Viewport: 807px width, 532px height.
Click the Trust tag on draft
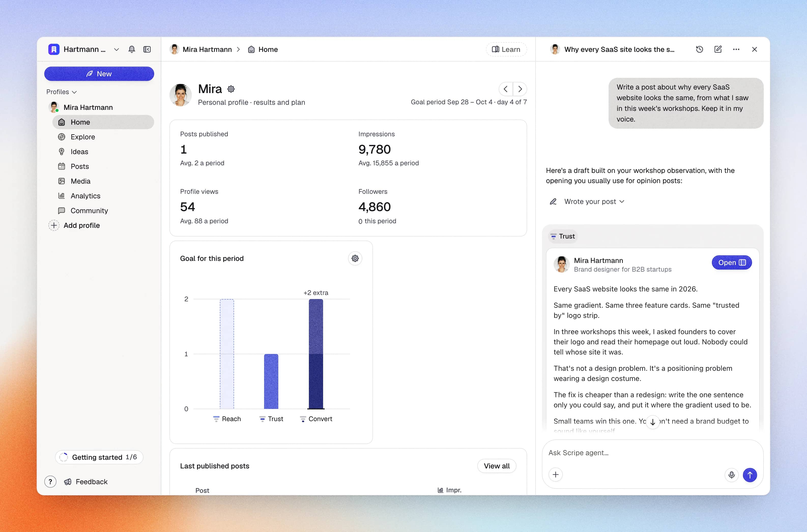tap(563, 237)
